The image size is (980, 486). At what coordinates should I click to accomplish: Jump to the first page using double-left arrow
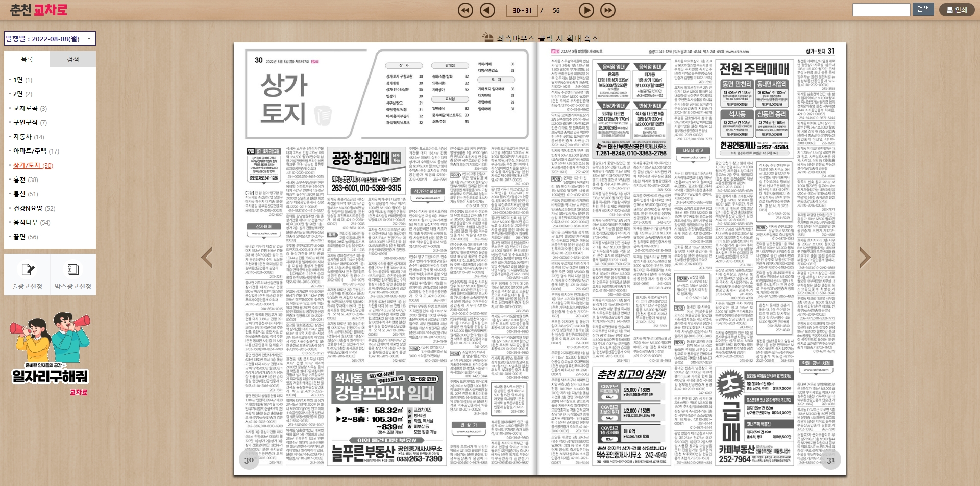coord(465,10)
